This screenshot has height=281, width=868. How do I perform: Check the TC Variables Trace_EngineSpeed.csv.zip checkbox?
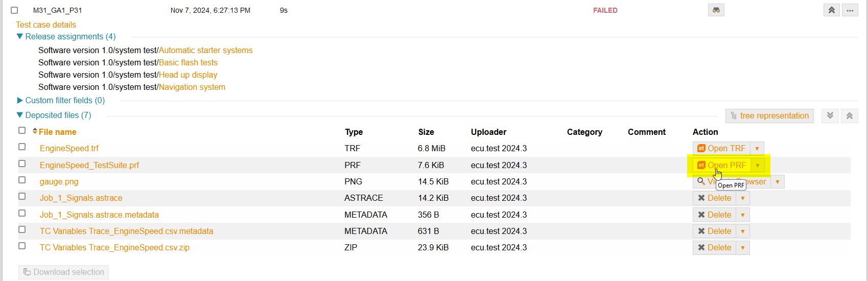coord(22,246)
